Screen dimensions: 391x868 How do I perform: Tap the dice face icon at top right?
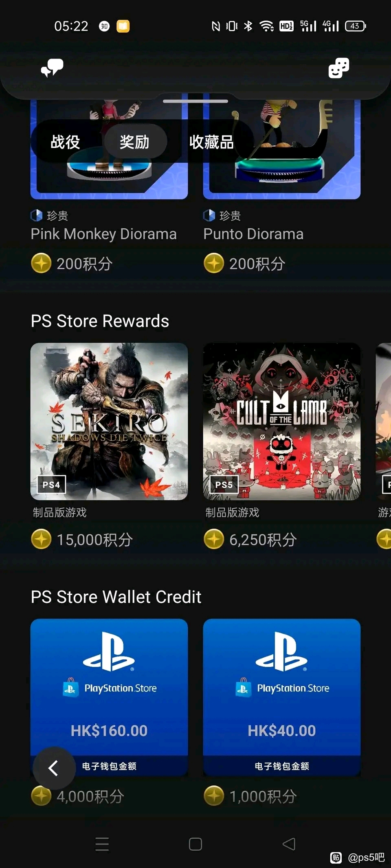(x=338, y=68)
